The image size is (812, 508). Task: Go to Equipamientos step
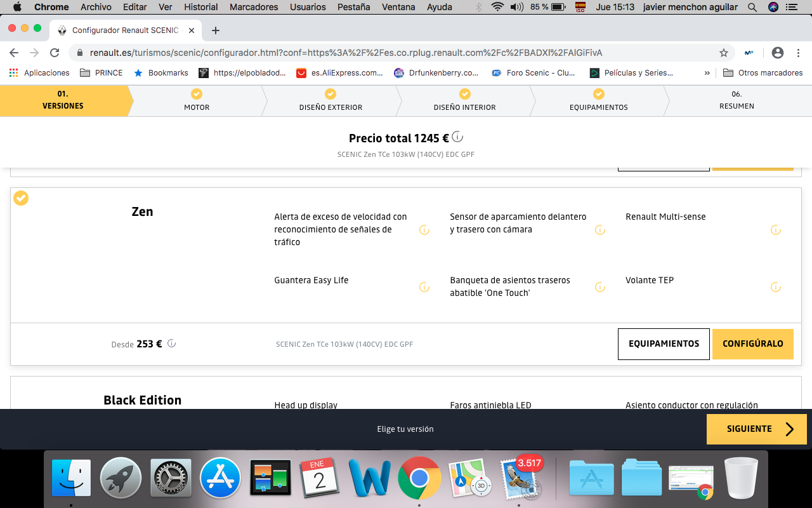coord(599,100)
